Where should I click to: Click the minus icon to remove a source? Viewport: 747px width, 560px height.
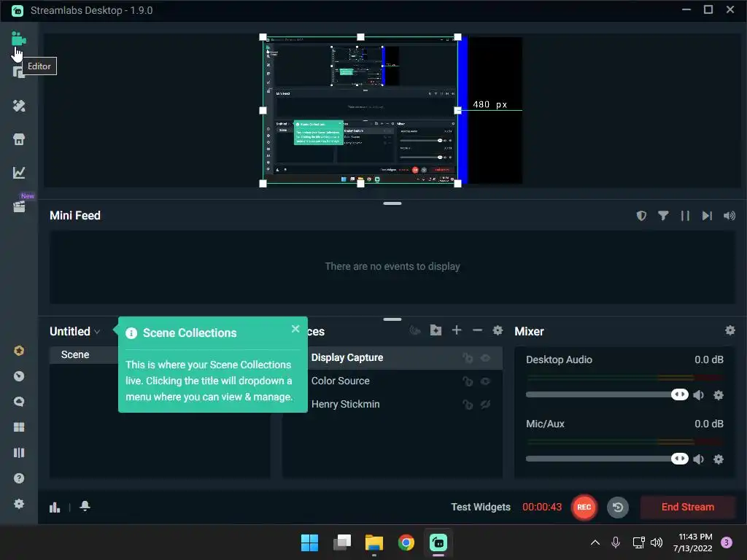pyautogui.click(x=477, y=330)
